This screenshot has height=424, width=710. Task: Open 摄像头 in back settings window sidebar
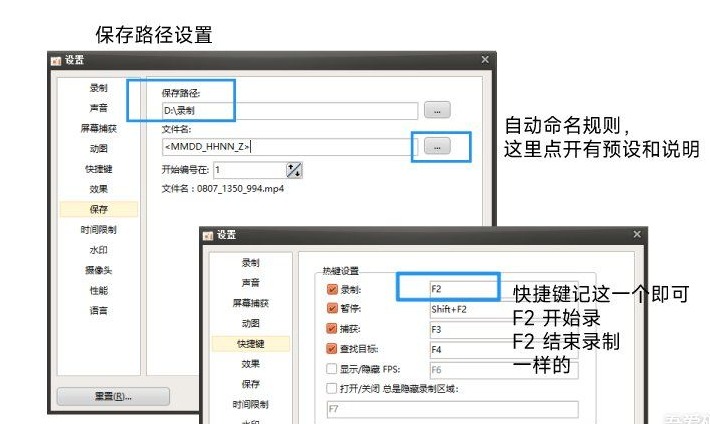(98, 270)
